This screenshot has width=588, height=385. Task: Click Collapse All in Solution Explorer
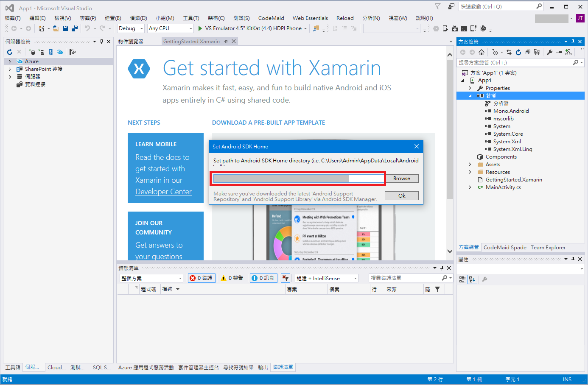pyautogui.click(x=528, y=52)
